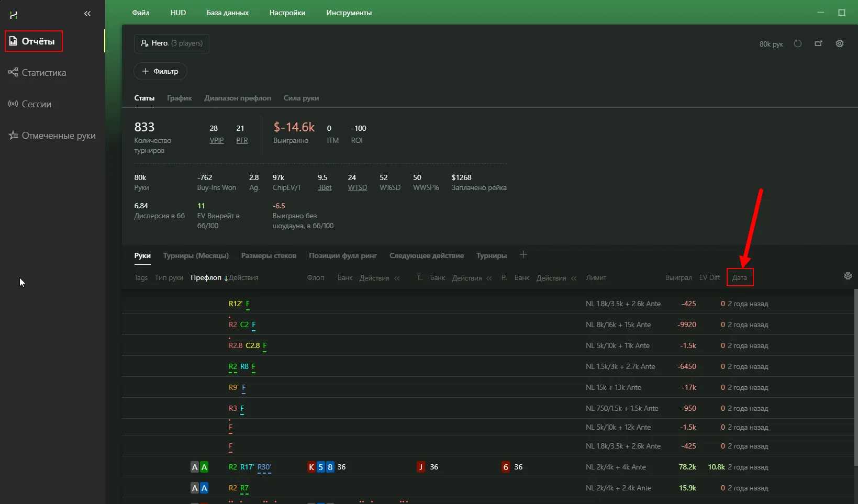
Task: Collapse turn Действия column chevrons
Action: tap(489, 278)
